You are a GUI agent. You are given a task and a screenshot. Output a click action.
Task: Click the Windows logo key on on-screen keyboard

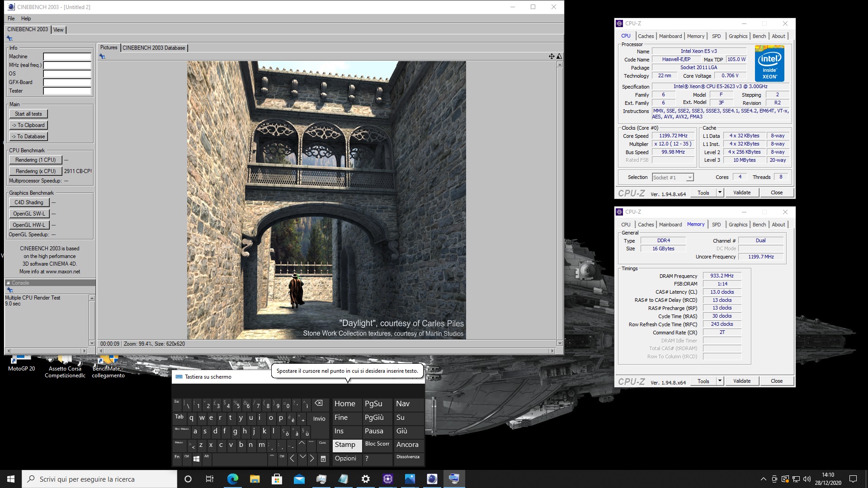pos(196,459)
